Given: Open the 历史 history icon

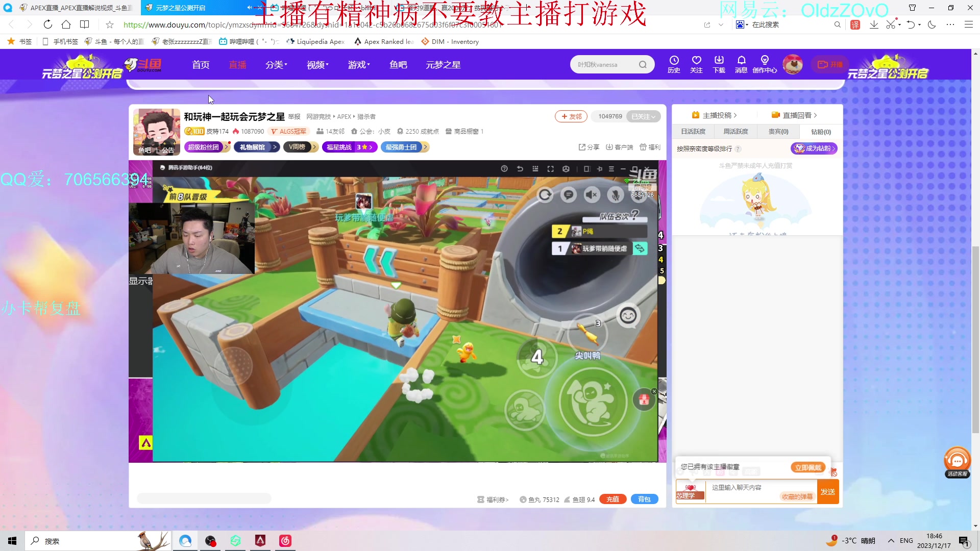Looking at the screenshot, I should point(674,64).
